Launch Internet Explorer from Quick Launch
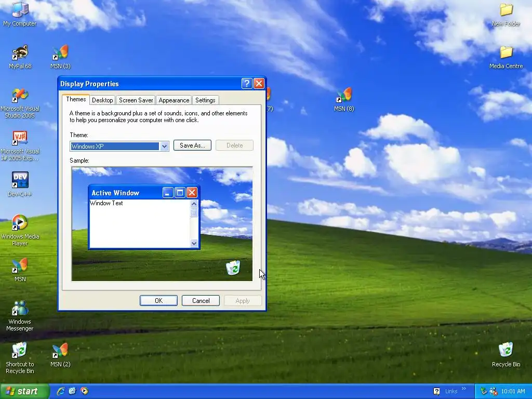Image resolution: width=532 pixels, height=399 pixels. pos(61,391)
